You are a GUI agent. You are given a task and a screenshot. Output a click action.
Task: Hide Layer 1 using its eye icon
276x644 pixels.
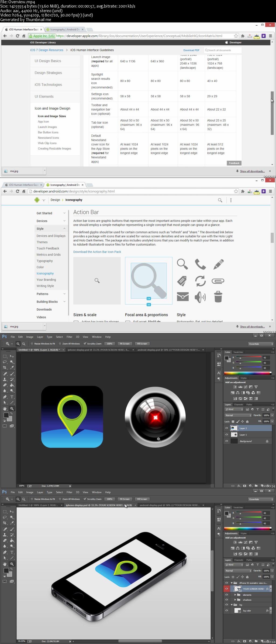click(x=227, y=435)
